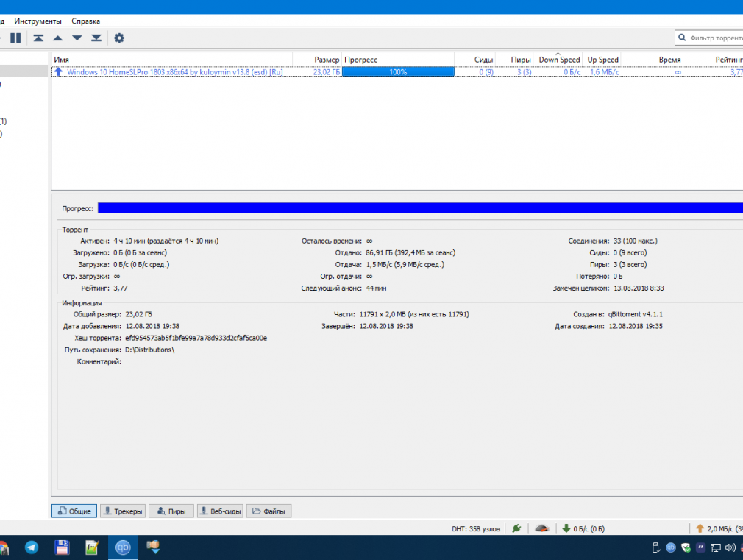Click the 100% progress bar in torrent row
743x560 pixels.
click(x=398, y=71)
